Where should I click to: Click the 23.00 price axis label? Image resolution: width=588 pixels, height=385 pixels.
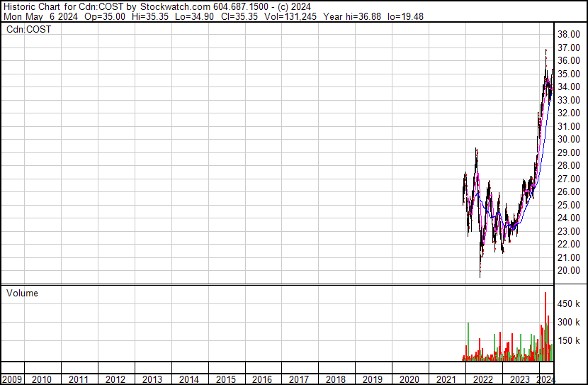[x=569, y=231]
